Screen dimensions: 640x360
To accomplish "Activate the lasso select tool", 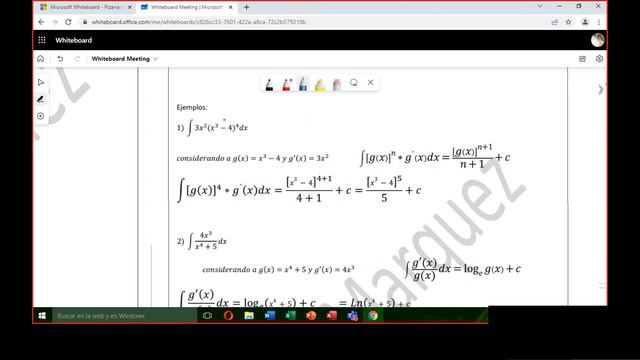I will (353, 82).
